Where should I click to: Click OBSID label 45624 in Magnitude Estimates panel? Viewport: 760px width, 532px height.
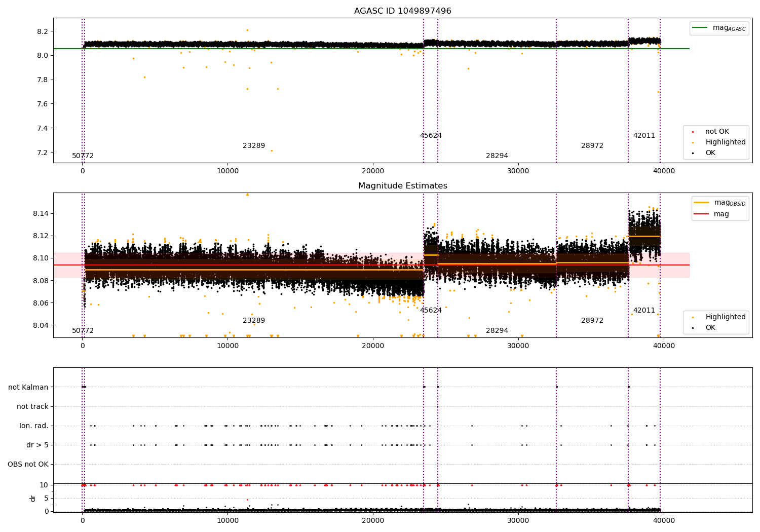click(x=431, y=311)
